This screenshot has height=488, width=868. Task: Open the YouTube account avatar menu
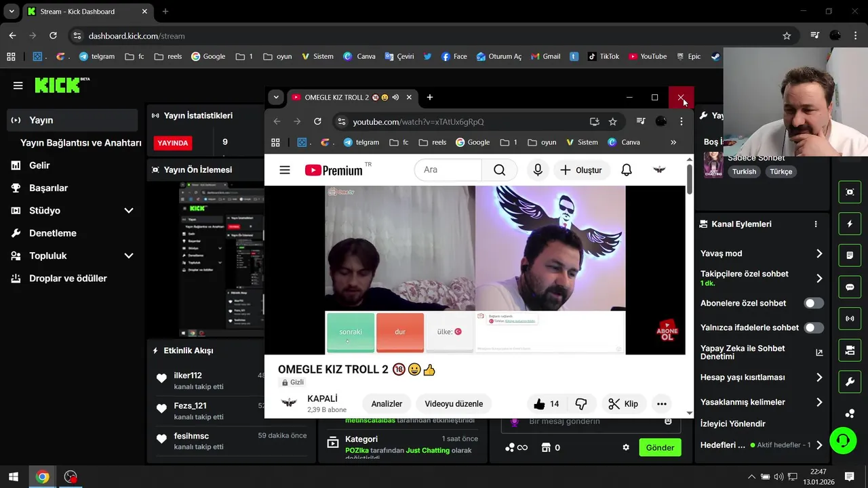pyautogui.click(x=659, y=170)
